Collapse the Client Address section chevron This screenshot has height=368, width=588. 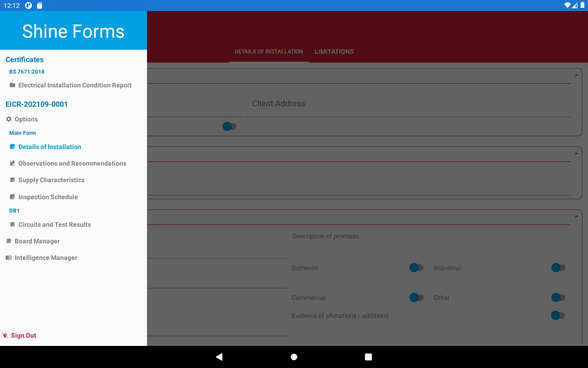[577, 75]
